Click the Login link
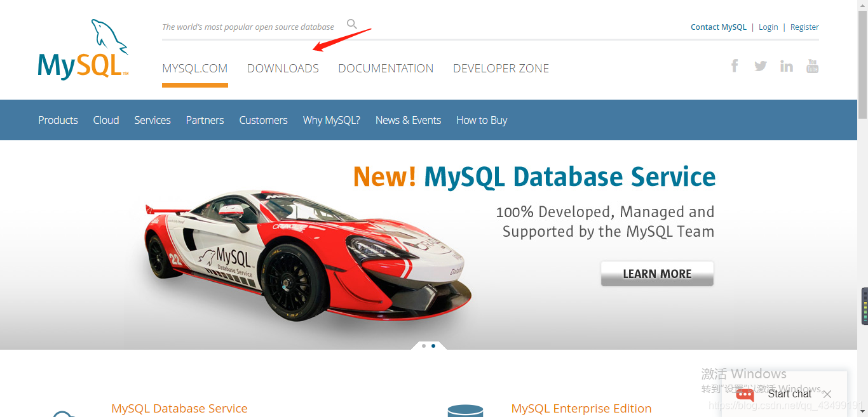 768,27
